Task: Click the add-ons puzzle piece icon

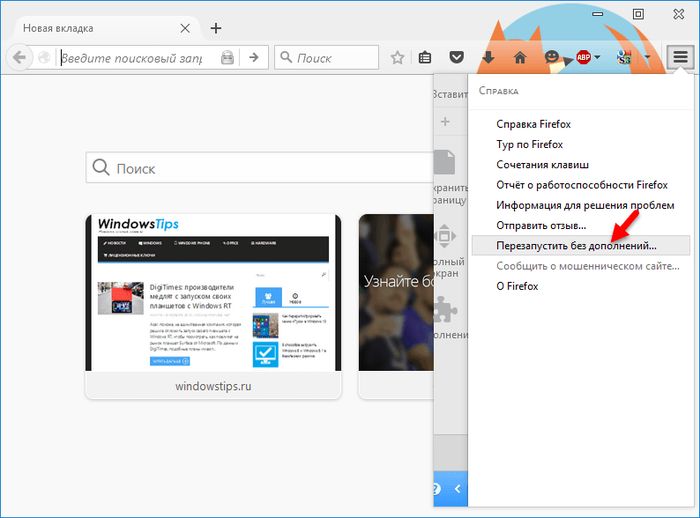Action: pos(445,309)
